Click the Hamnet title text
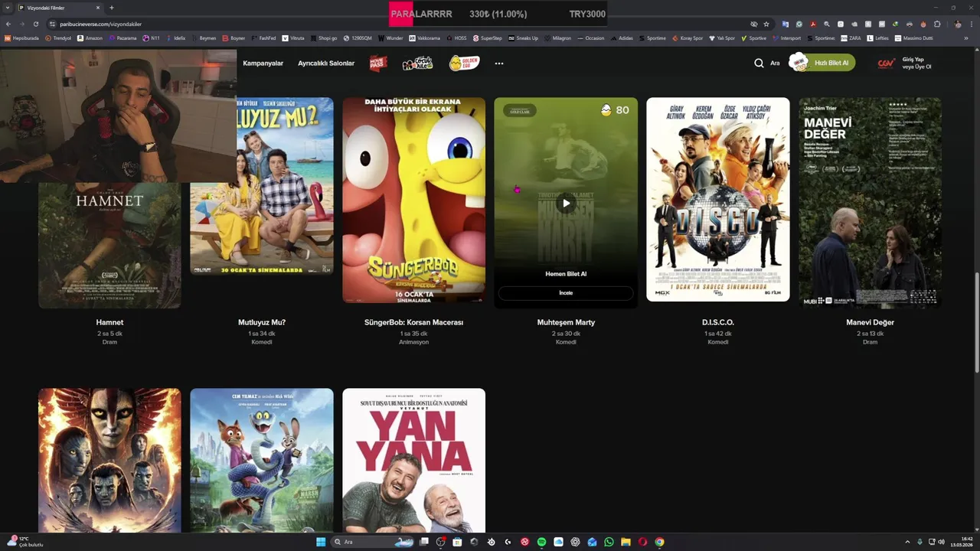 click(109, 322)
